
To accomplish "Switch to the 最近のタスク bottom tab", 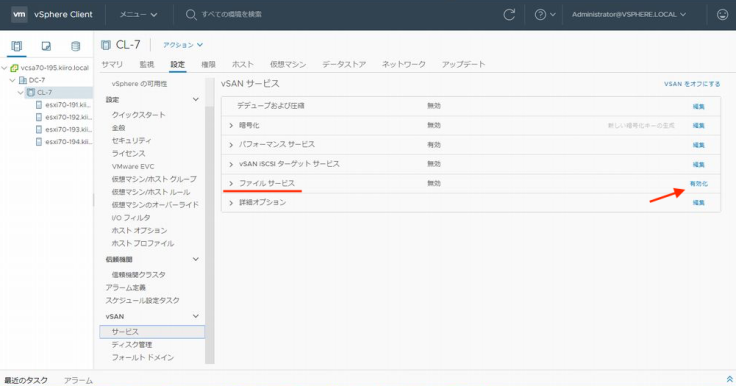I will 26,380.
